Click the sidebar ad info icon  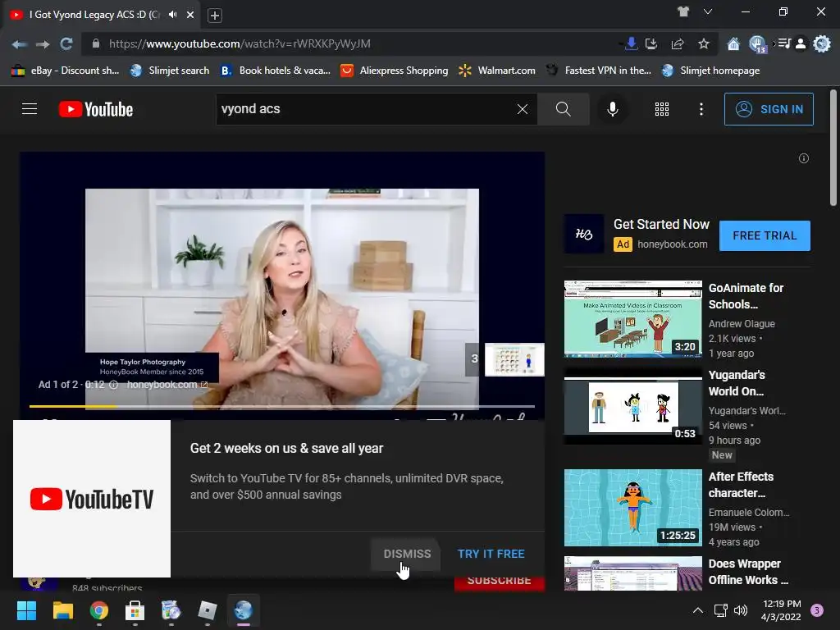pyautogui.click(x=804, y=158)
